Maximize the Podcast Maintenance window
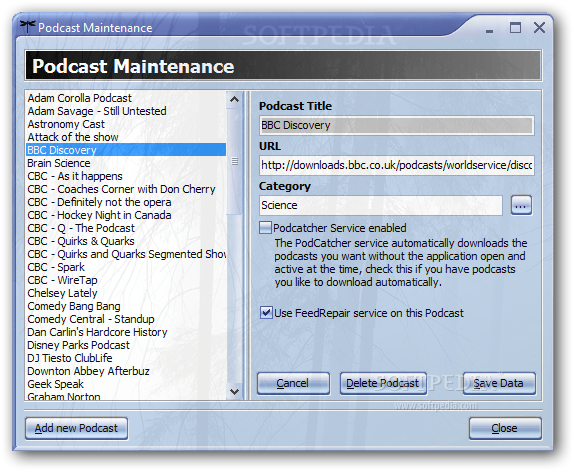574x471 pixels. pyautogui.click(x=515, y=27)
